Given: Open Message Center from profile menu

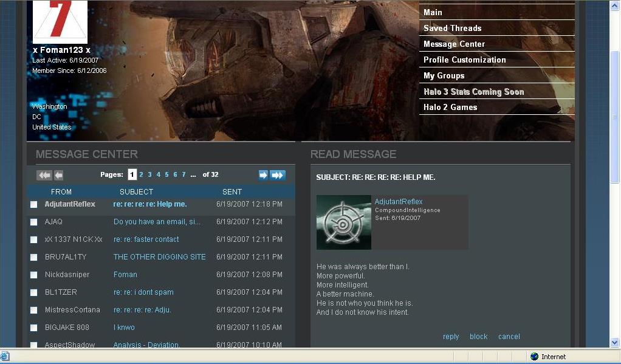Looking at the screenshot, I should (x=454, y=44).
